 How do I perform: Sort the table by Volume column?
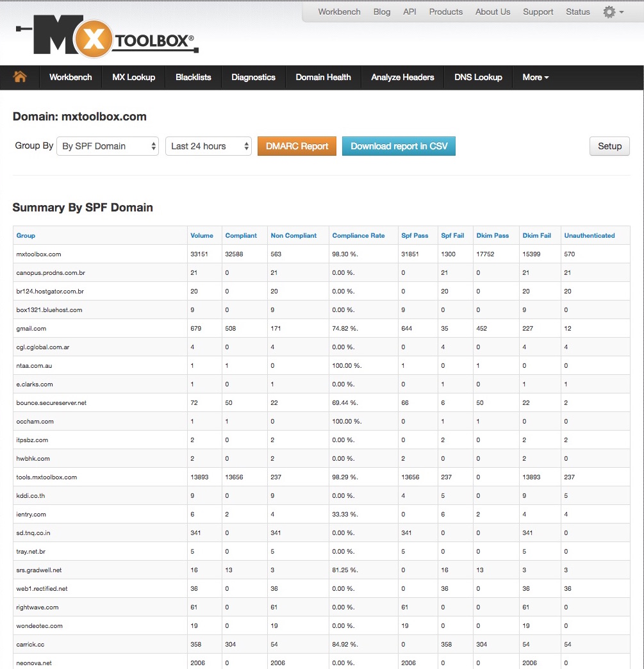click(202, 235)
